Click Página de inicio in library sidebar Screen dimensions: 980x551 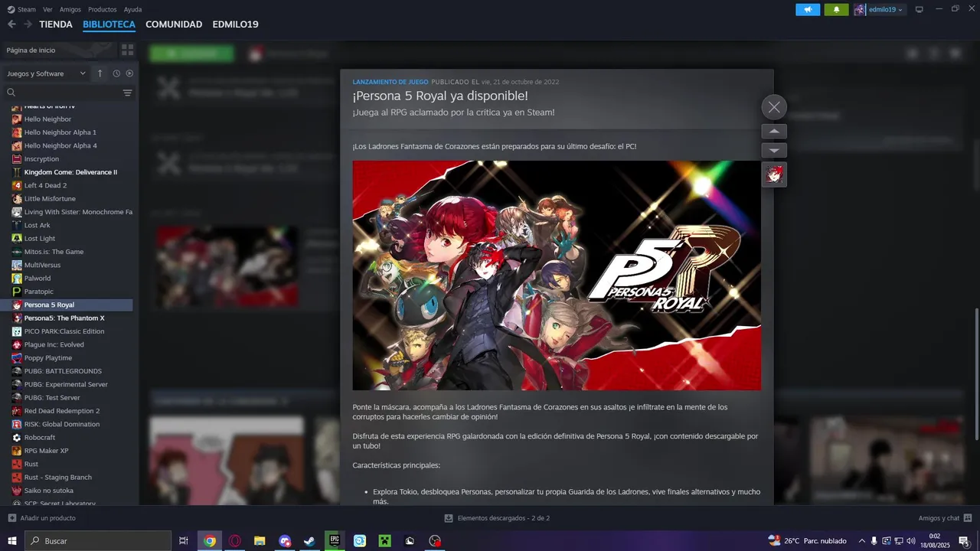31,50
